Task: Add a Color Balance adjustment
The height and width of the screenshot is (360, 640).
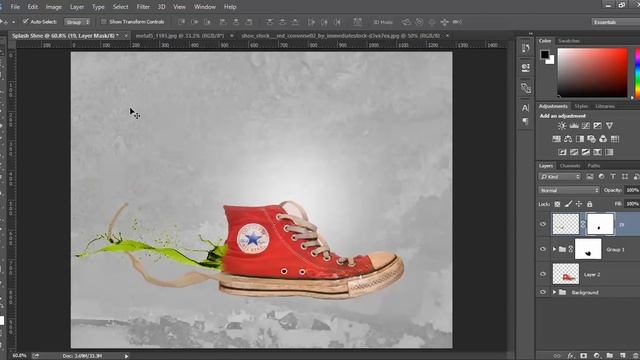Action: pos(568,139)
